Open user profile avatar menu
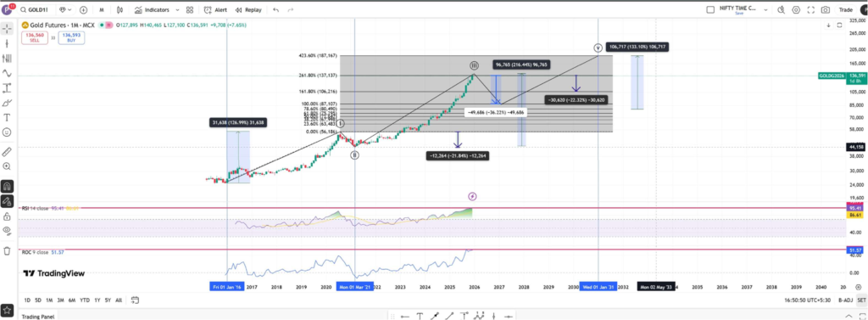 [x=7, y=9]
